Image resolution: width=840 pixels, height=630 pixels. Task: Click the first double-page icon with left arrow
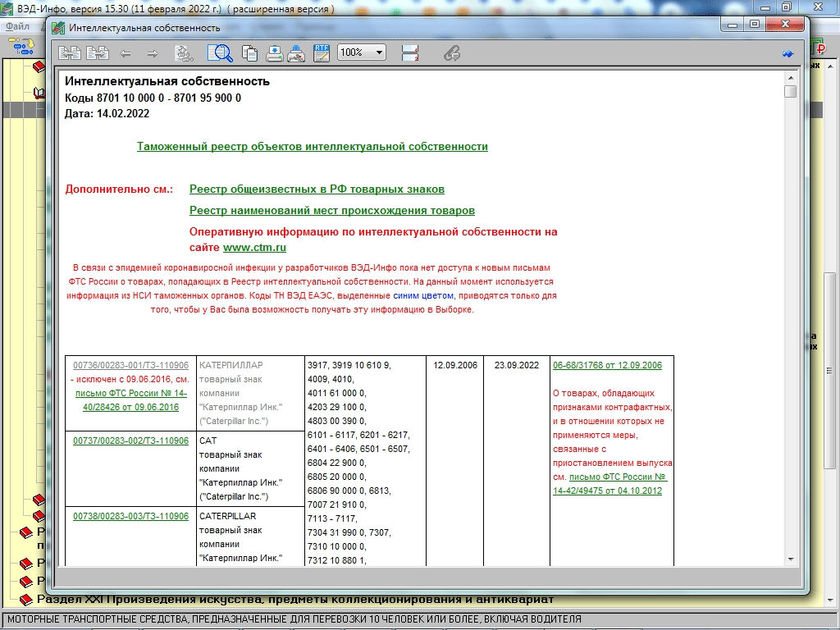pyautogui.click(x=70, y=53)
